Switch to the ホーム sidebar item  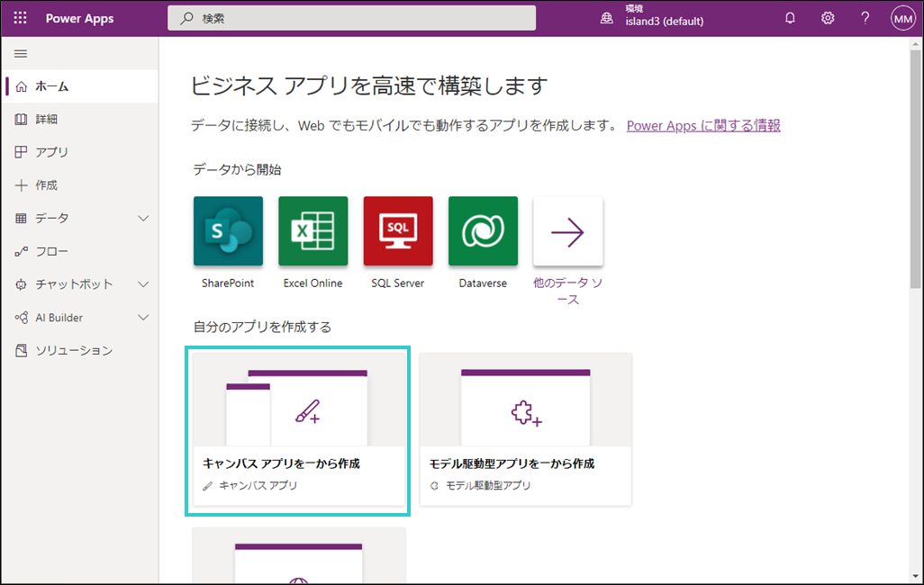tap(50, 85)
